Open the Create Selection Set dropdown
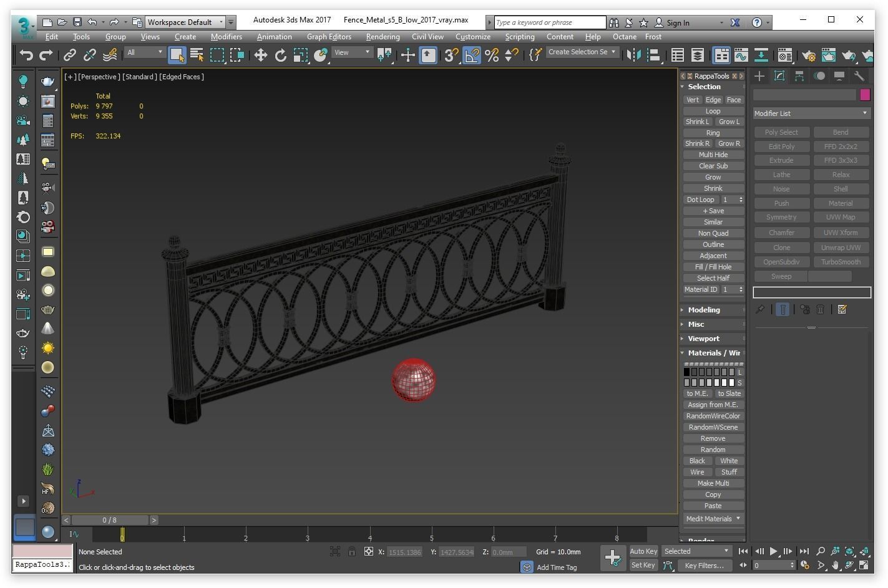The width and height of the screenshot is (888, 588). click(x=582, y=52)
